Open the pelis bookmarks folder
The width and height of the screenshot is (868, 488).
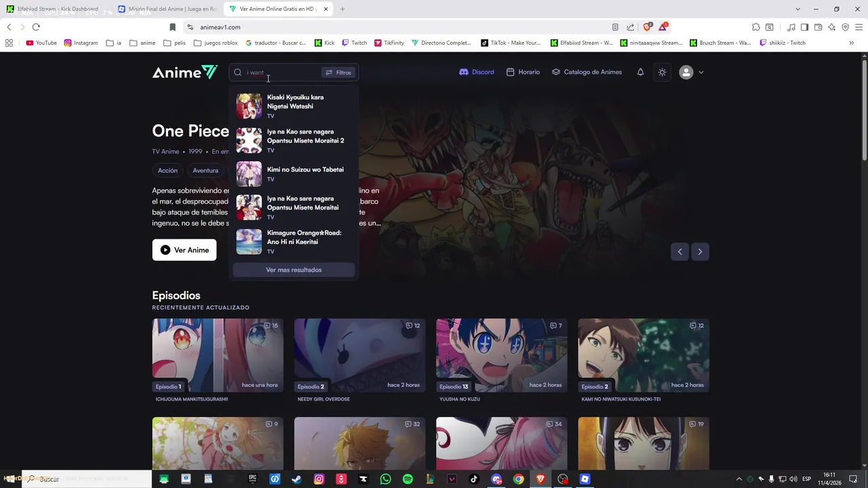click(174, 43)
